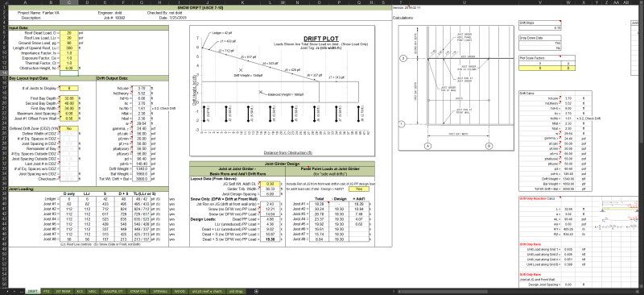Show hidden sheet tabs ellipsis
The width and height of the screenshot is (644, 295).
(x=22, y=291)
